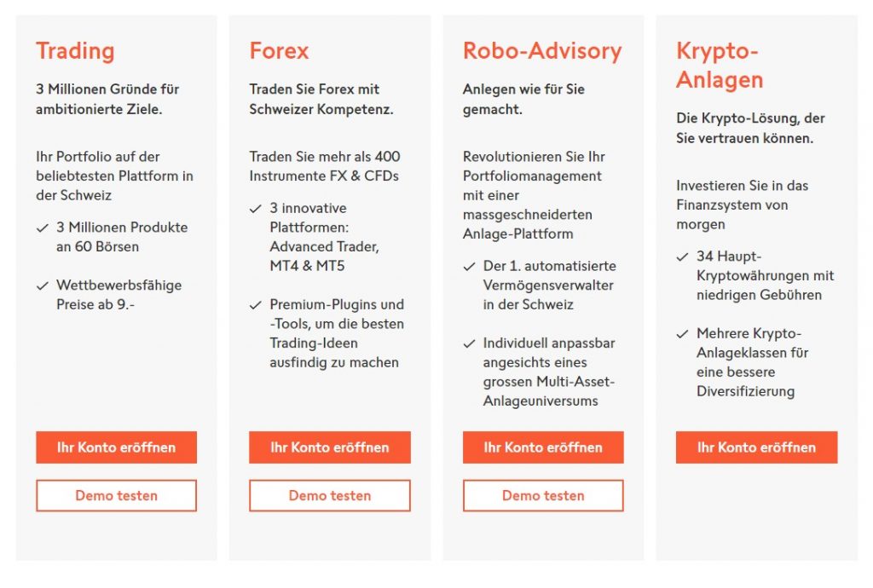Open the Robo-Advisory heading

(542, 50)
